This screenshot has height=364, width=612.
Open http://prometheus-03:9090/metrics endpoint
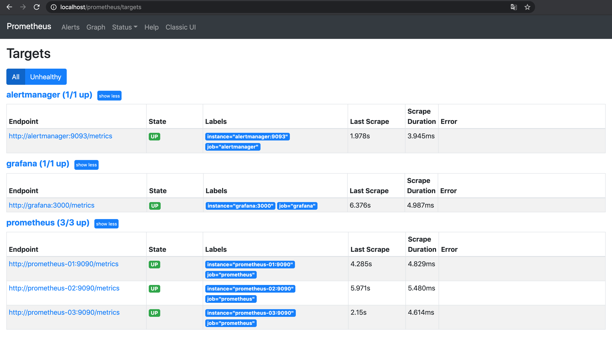(x=64, y=313)
